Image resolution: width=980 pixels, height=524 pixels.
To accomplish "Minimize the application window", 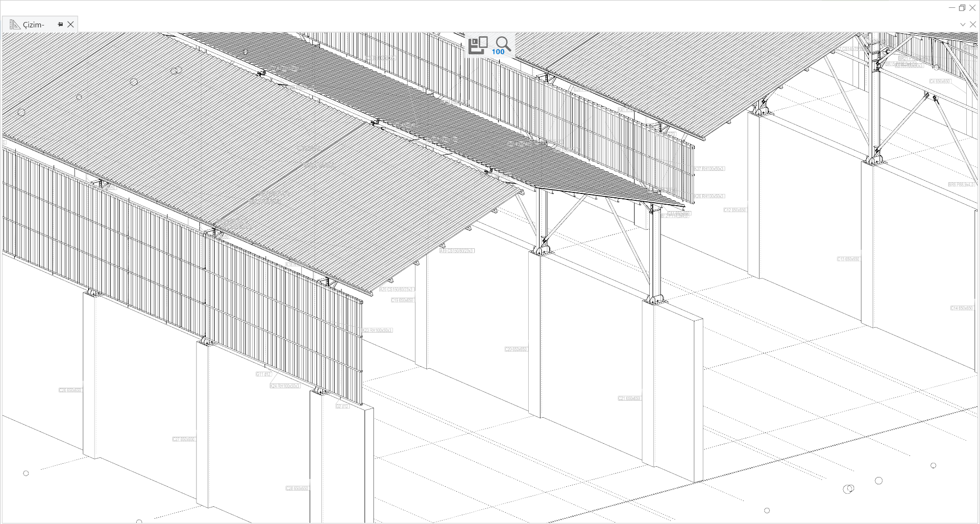I will [x=952, y=8].
